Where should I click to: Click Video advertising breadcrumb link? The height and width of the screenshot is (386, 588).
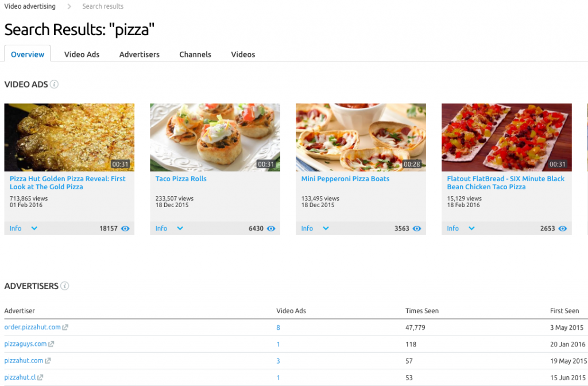tap(30, 6)
